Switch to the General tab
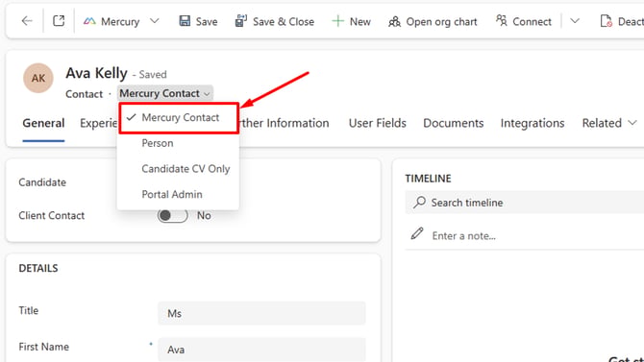This screenshot has width=644, height=362. click(x=43, y=123)
